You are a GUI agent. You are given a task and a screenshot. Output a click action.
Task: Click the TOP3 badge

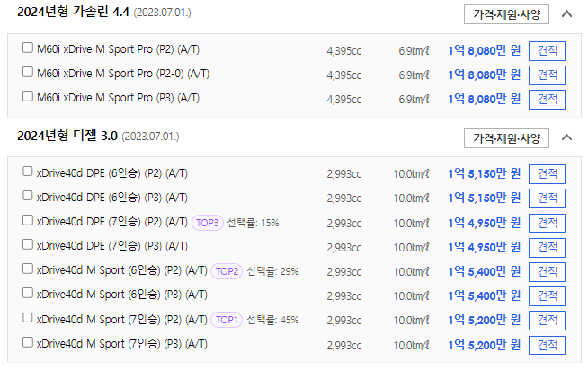[208, 223]
